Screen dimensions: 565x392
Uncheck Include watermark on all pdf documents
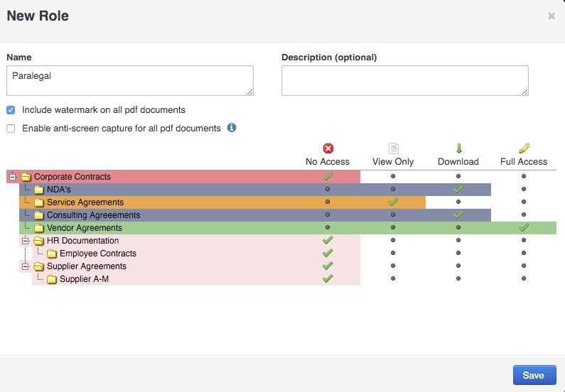tap(11, 110)
